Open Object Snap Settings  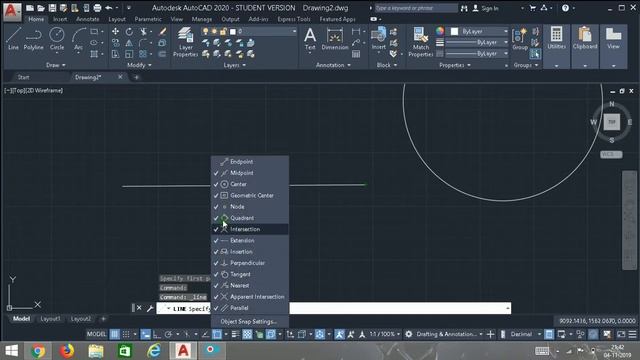[248, 322]
